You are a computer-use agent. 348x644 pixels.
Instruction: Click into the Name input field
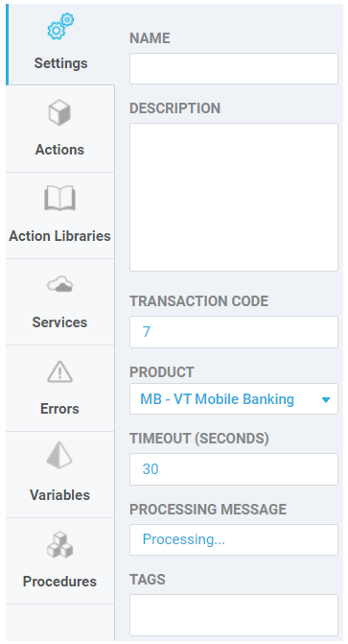coord(234,68)
